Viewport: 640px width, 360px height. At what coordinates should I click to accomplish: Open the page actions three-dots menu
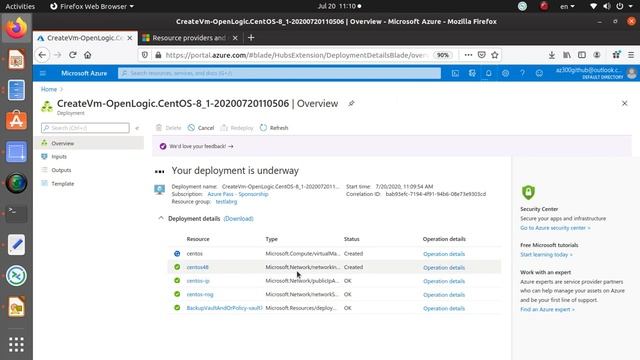pos(468,55)
